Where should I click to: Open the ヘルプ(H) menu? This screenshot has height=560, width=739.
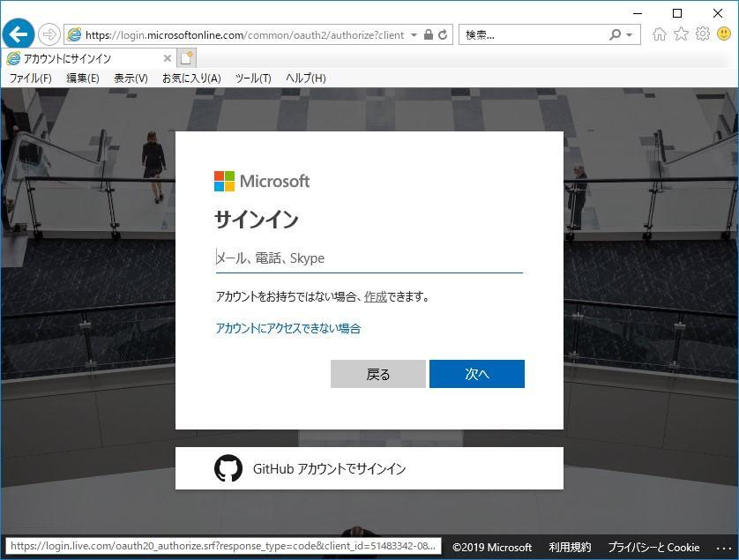(x=306, y=78)
